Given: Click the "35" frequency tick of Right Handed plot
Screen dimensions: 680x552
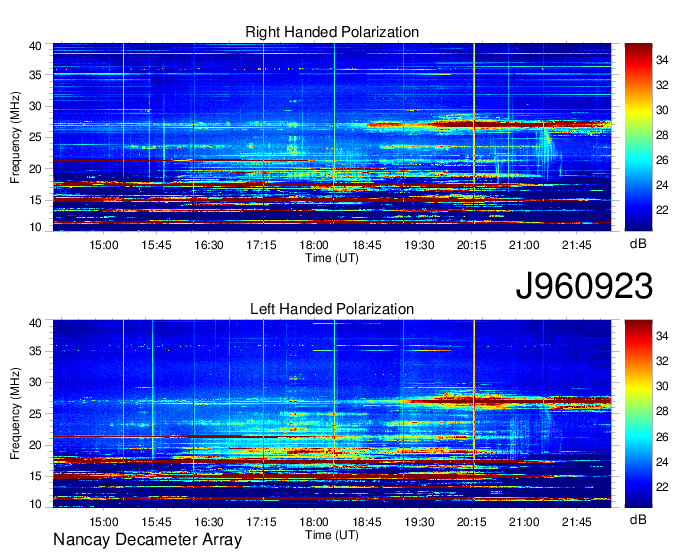Looking at the screenshot, I should point(36,75).
